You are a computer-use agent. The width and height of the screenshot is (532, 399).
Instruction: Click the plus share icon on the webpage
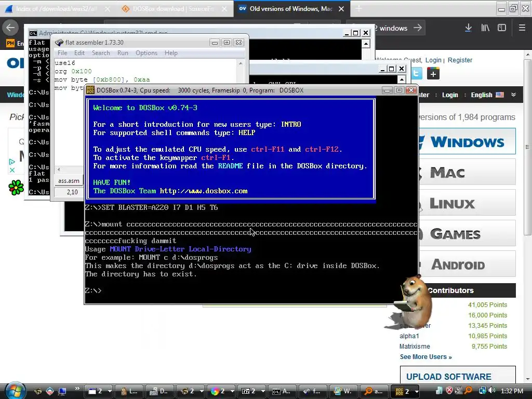point(433,73)
